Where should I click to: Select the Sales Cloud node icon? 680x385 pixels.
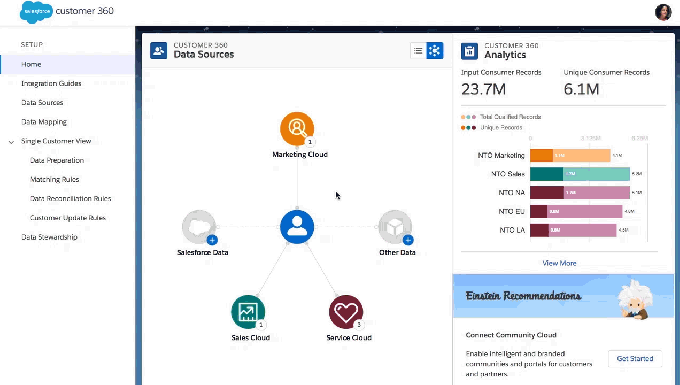[248, 312]
